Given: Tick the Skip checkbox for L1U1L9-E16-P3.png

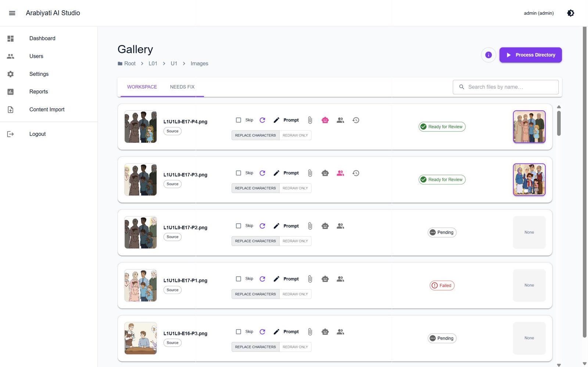Looking at the screenshot, I should pos(239,332).
